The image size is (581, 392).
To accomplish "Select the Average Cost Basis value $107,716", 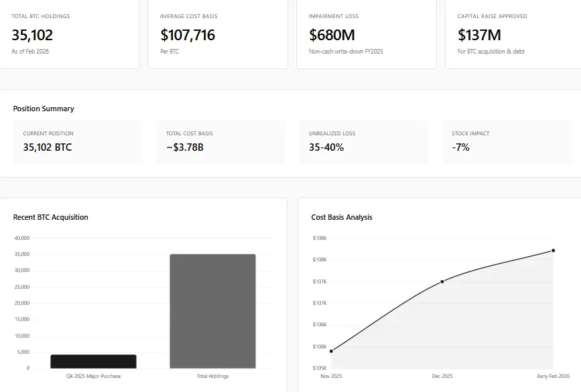I will click(188, 35).
